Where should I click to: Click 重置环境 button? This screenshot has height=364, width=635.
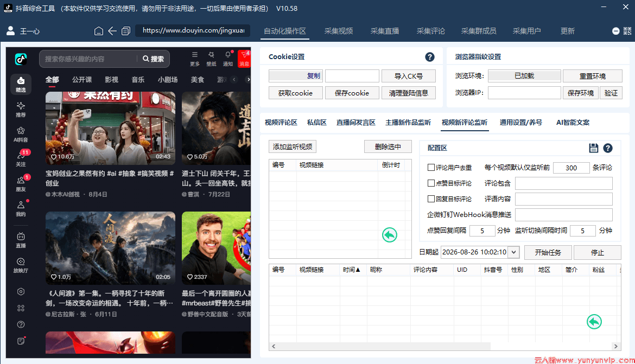593,76
